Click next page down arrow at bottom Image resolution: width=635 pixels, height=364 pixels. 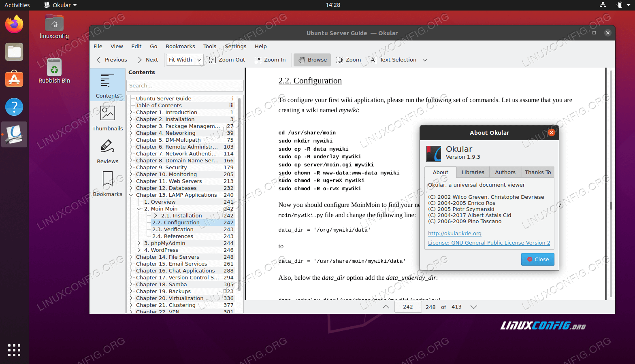coord(474,307)
